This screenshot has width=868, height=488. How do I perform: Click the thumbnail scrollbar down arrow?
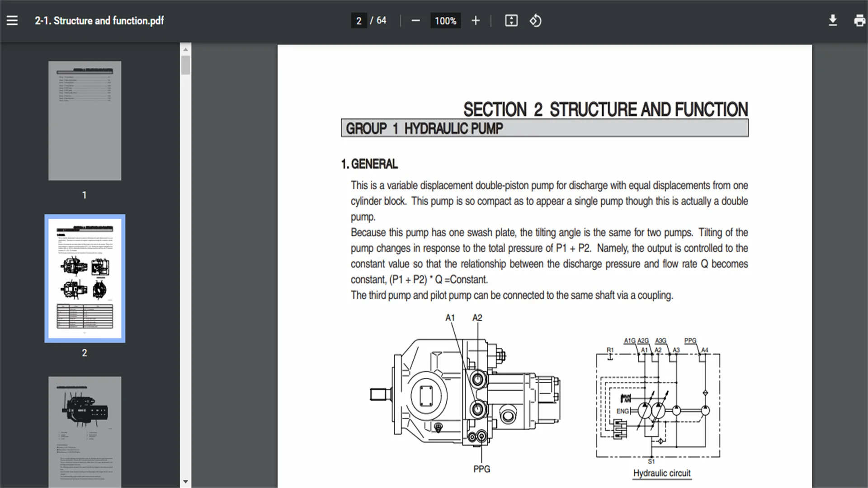point(185,482)
